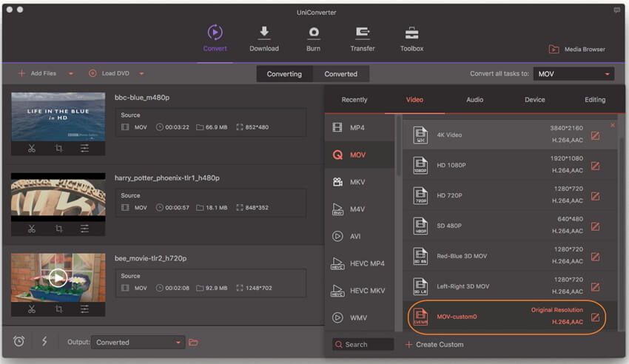The image size is (629, 364).
Task: Open the Toolbox section
Action: pyautogui.click(x=411, y=38)
